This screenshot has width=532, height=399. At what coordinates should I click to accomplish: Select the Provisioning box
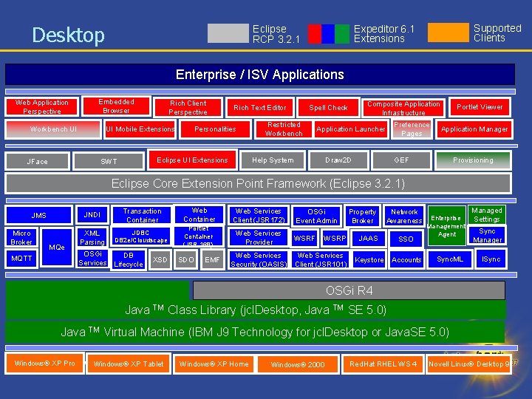pyautogui.click(x=473, y=160)
